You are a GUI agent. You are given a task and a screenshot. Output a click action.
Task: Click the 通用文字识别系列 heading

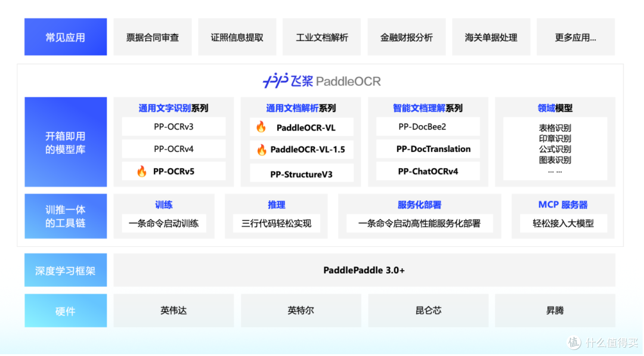174,108
